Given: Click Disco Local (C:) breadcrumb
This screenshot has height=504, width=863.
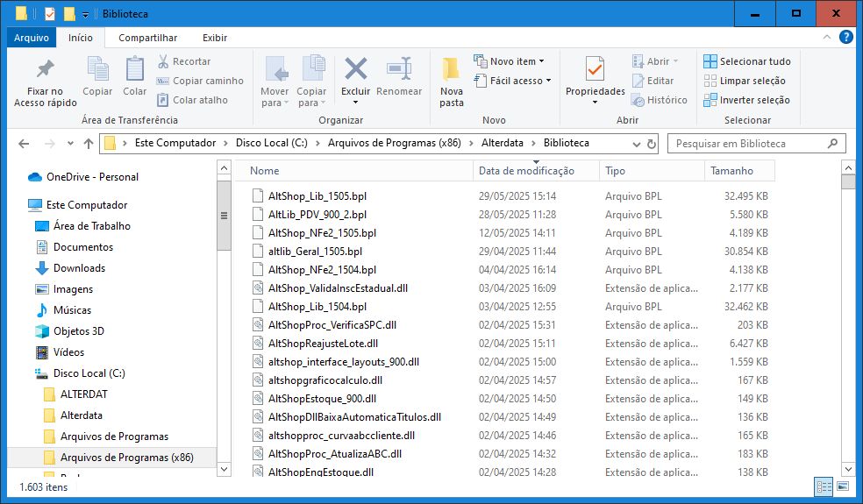Looking at the screenshot, I should click(272, 143).
